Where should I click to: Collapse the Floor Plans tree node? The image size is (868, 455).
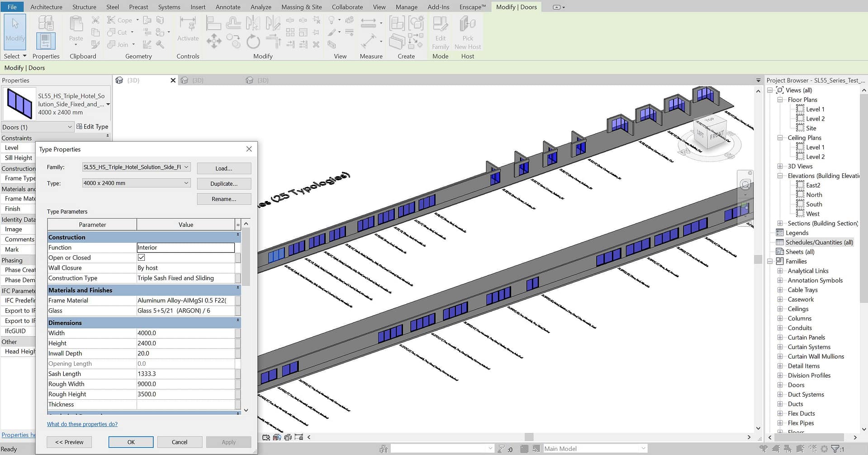coord(780,100)
